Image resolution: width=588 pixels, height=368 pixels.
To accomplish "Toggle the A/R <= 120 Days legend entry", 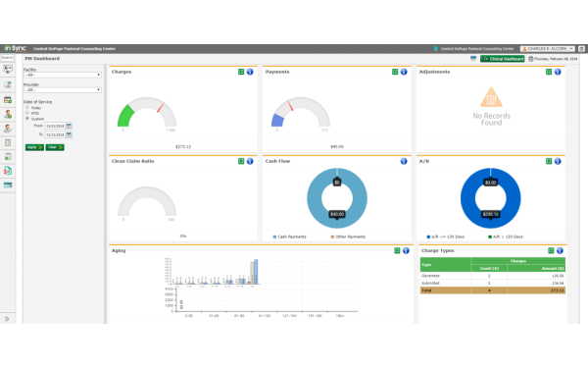I will [446, 237].
